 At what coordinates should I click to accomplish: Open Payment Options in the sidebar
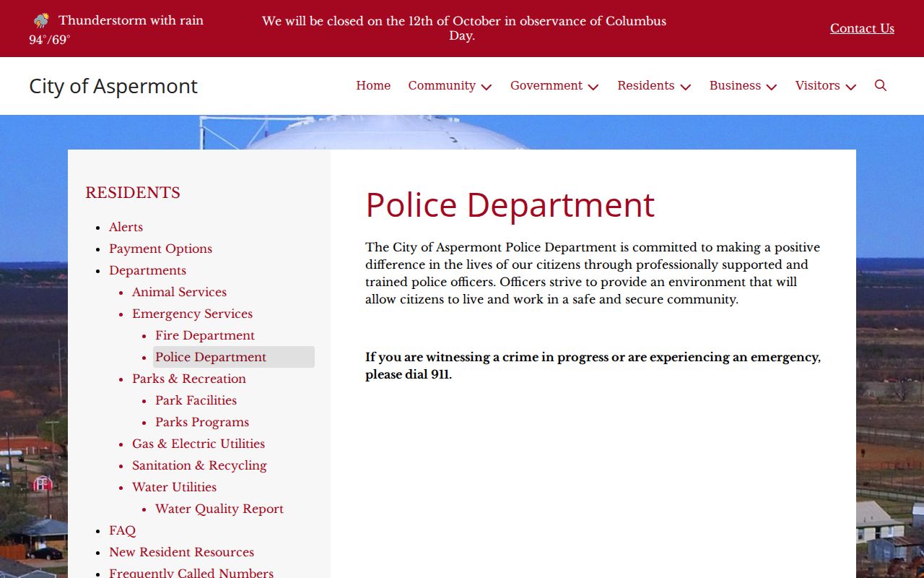tap(160, 249)
